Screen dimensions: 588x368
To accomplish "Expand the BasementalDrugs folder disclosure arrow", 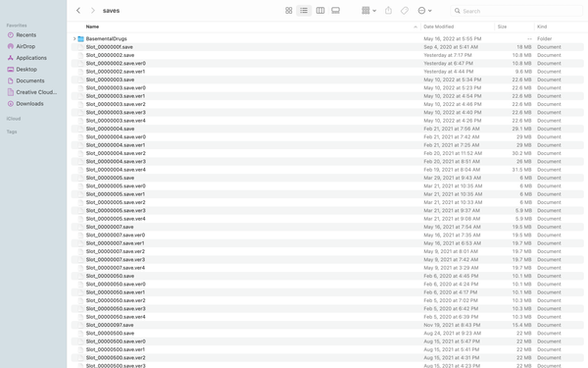I will 74,38.
